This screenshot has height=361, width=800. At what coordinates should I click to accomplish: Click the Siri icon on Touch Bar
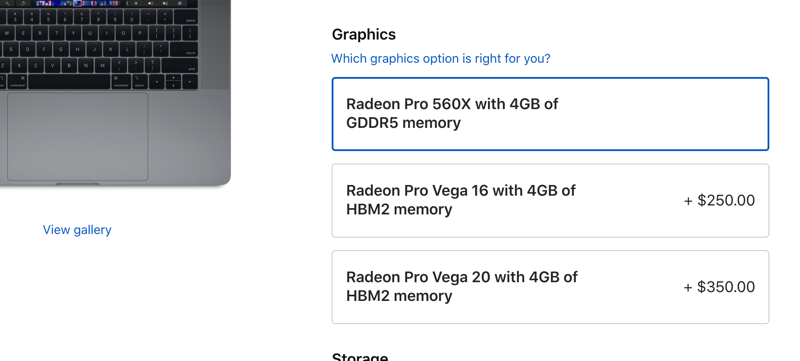(x=180, y=3)
